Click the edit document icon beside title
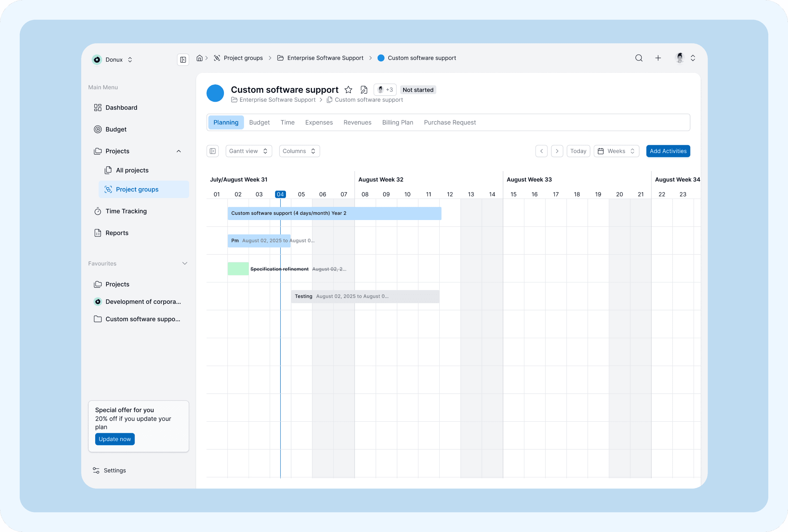Viewport: 788px width, 532px height. [364, 90]
